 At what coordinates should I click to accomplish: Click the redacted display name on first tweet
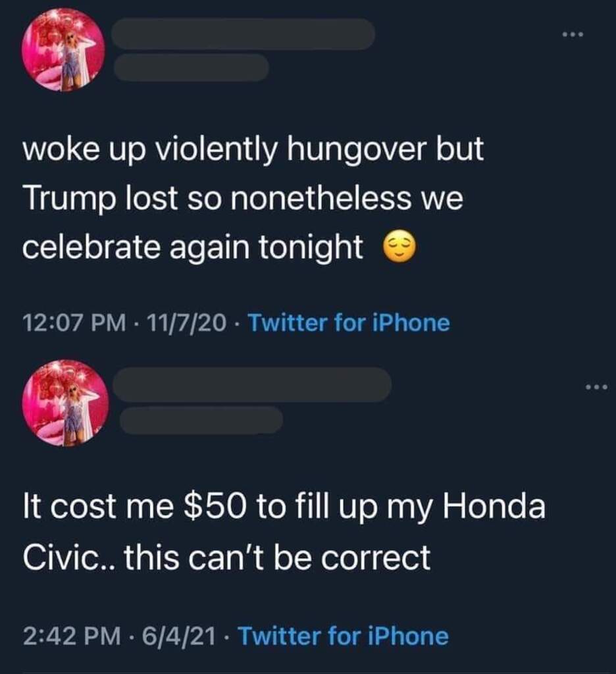click(244, 34)
